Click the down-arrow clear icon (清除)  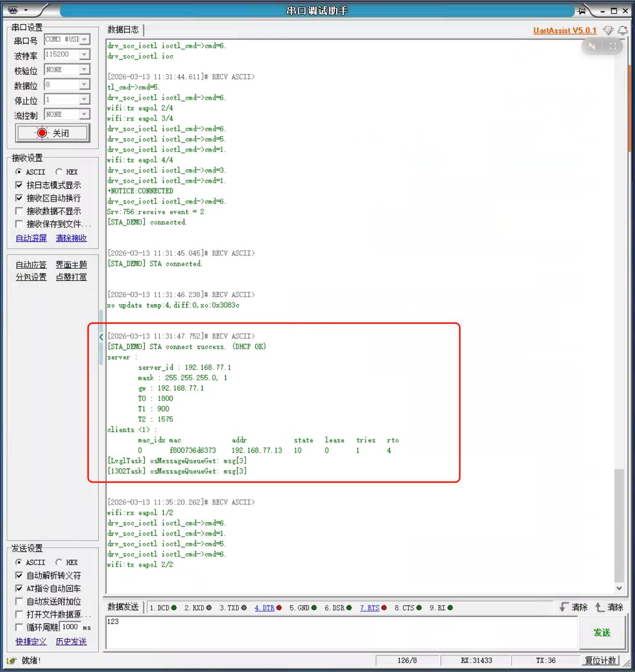[564, 607]
